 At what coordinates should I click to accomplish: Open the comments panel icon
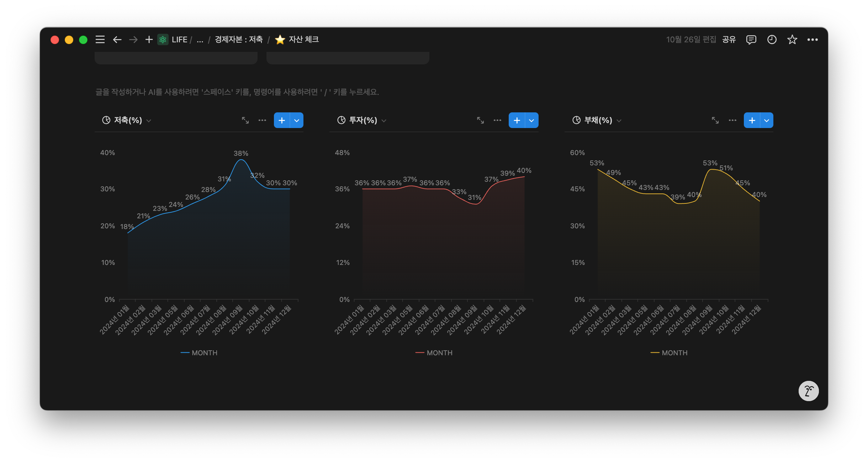[x=751, y=39]
